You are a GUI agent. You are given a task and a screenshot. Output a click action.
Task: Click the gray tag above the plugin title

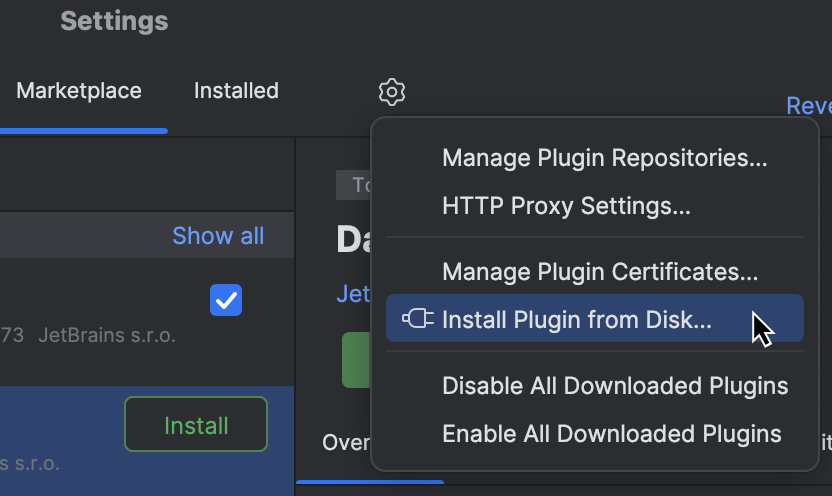click(354, 185)
